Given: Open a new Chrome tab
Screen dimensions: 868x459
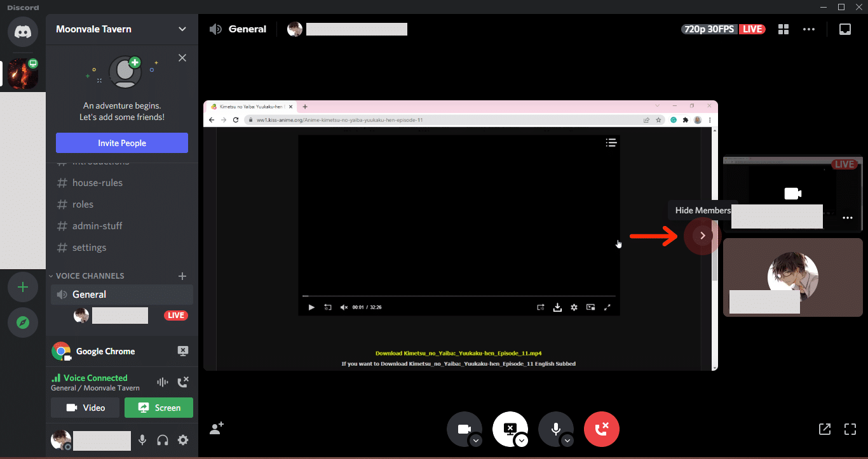Looking at the screenshot, I should coord(305,107).
